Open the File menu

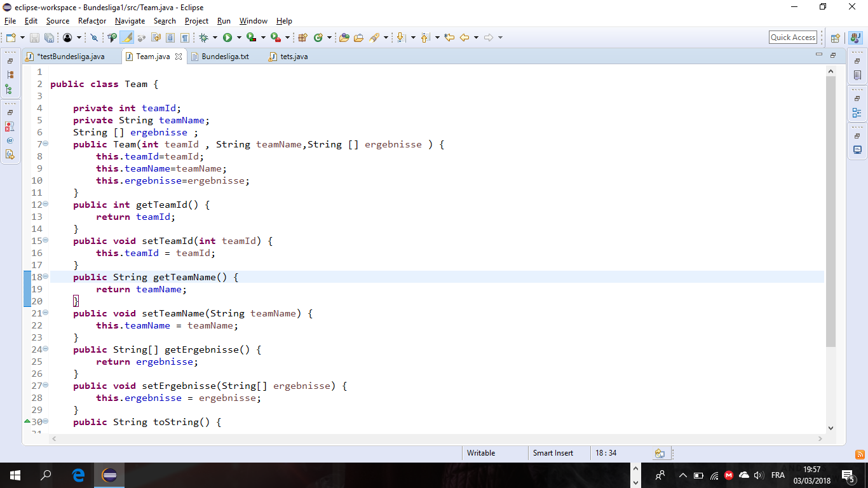(x=10, y=21)
